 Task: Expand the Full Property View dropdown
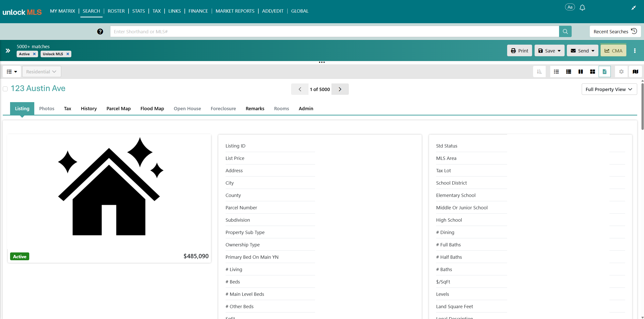pyautogui.click(x=609, y=89)
